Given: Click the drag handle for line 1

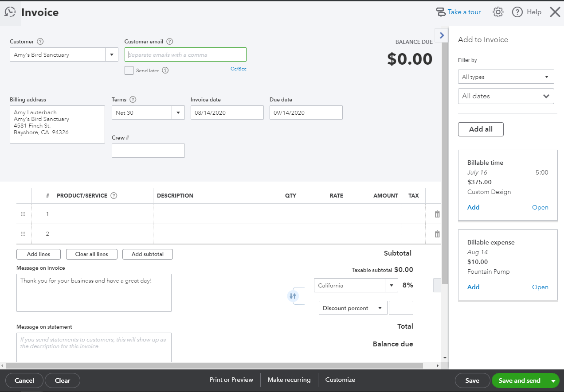Looking at the screenshot, I should [x=23, y=214].
